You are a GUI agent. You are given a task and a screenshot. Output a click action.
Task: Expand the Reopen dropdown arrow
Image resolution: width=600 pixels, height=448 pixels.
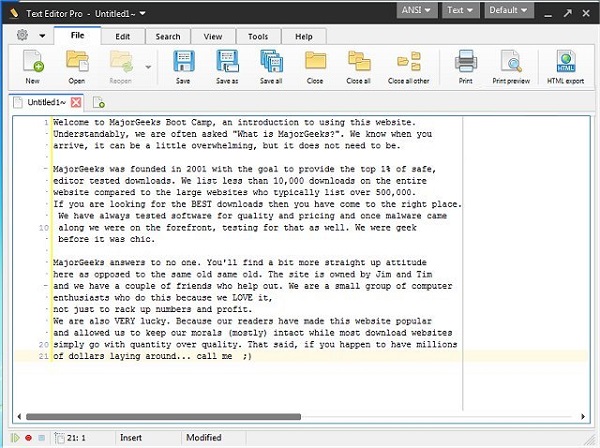[148, 67]
